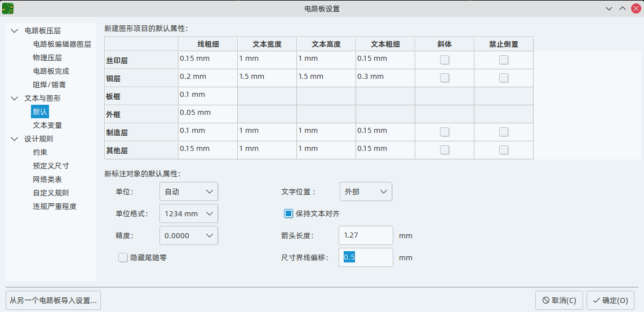Check the 隐藏尾随零 option
The image size is (644, 312).
tap(123, 257)
